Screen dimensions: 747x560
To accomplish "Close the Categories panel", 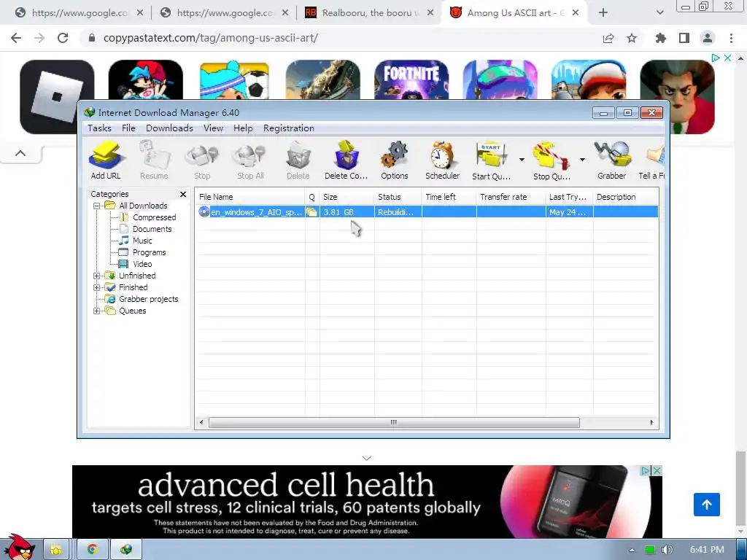I will click(x=183, y=194).
